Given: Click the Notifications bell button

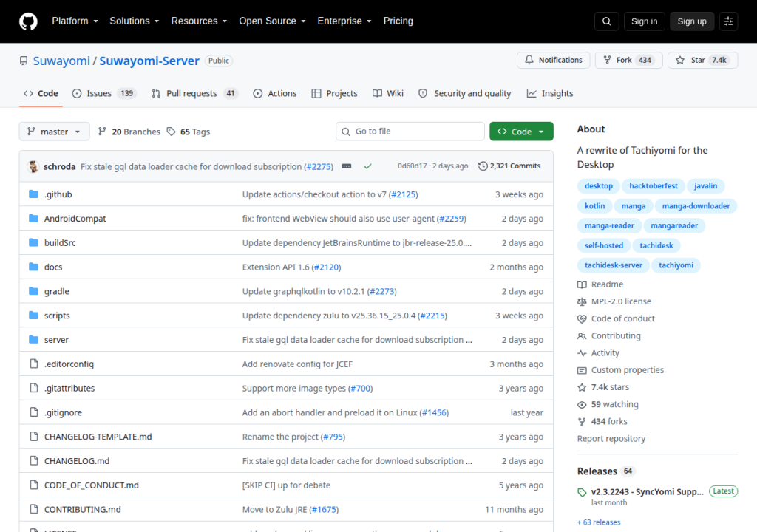Looking at the screenshot, I should pos(553,60).
